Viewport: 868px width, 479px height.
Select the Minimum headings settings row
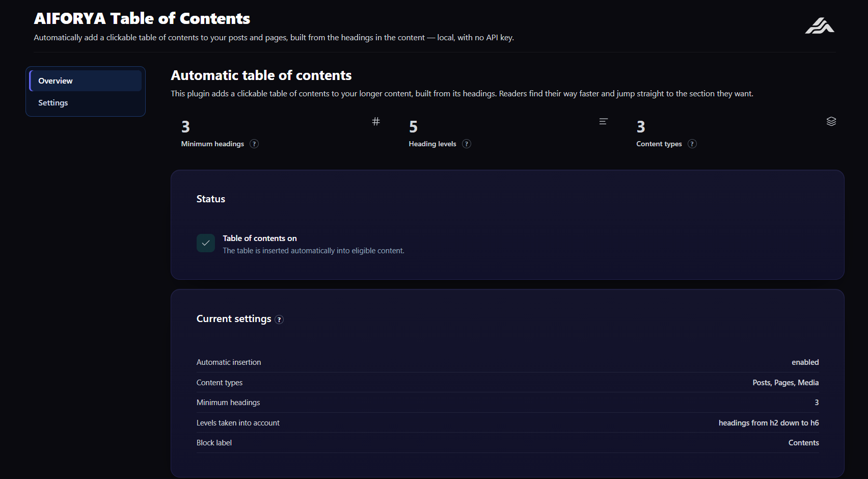coord(508,403)
